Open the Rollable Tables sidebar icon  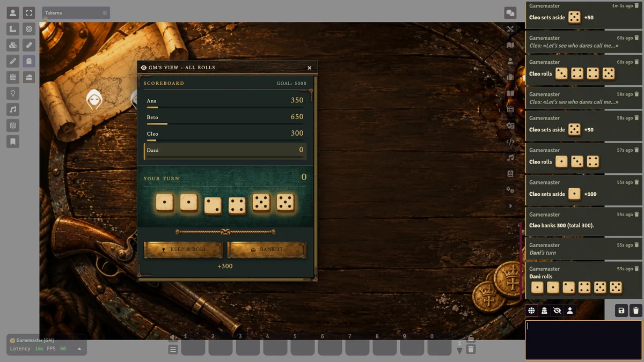pos(510,109)
